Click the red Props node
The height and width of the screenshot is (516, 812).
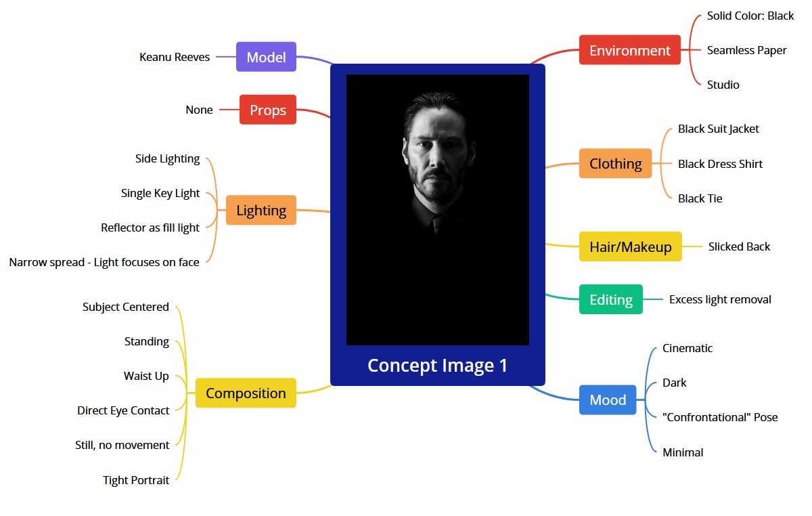tap(268, 110)
